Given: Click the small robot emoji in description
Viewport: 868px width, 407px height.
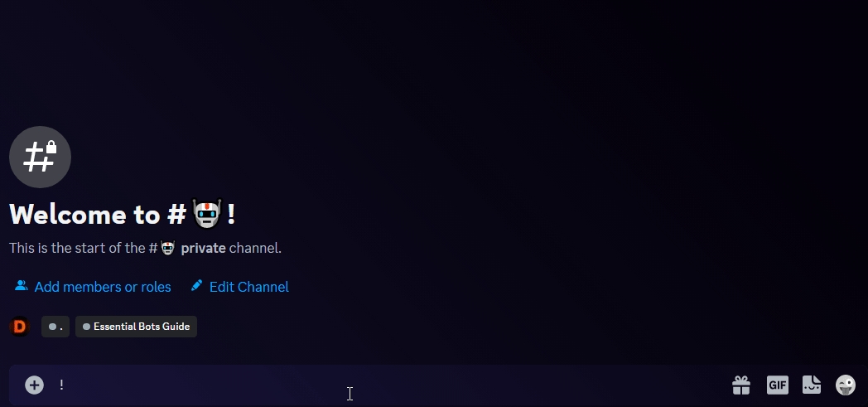Looking at the screenshot, I should (x=168, y=248).
